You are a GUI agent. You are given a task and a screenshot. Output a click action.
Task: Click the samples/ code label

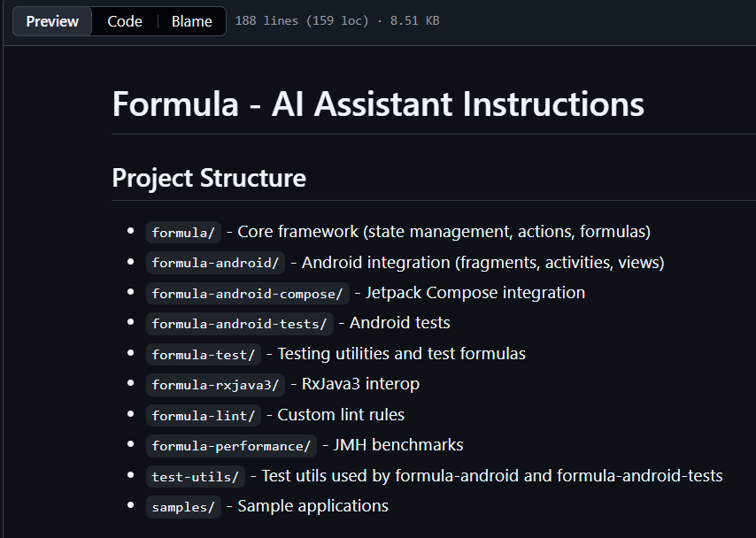tap(183, 507)
